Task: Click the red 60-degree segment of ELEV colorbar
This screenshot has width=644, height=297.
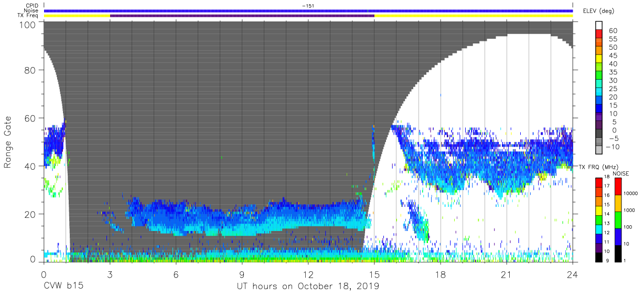Action: click(x=599, y=34)
